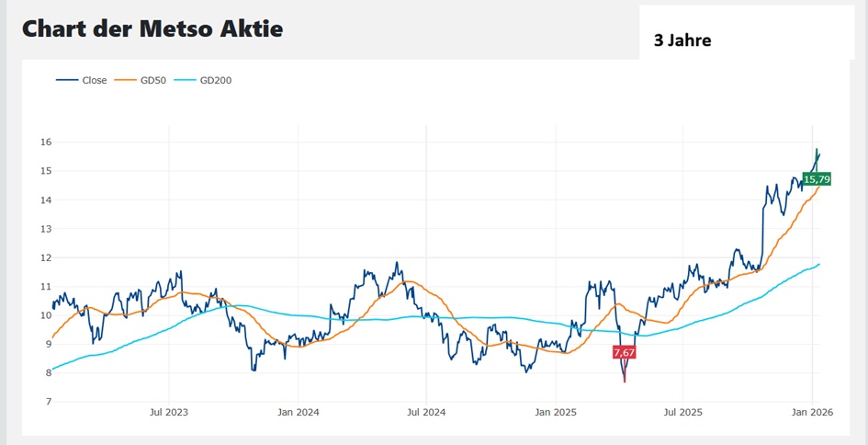Open the 3 Jahre time range selector
868x445 pixels.
coord(682,40)
